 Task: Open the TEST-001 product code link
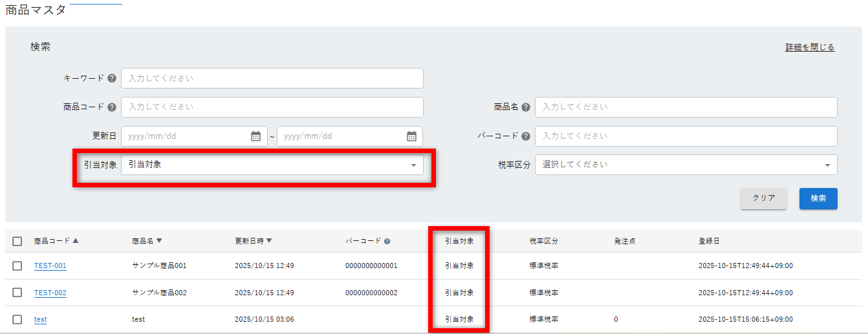pos(50,266)
